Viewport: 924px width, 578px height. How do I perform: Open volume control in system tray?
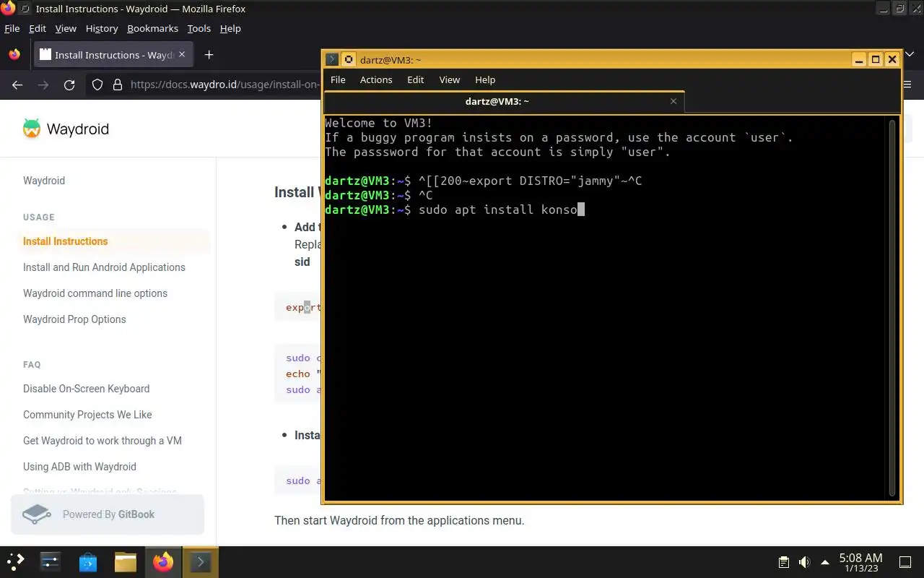[x=804, y=562]
